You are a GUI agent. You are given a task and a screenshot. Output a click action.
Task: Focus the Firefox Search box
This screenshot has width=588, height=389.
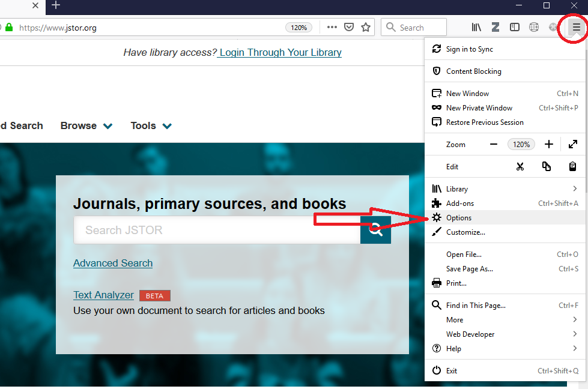point(414,28)
